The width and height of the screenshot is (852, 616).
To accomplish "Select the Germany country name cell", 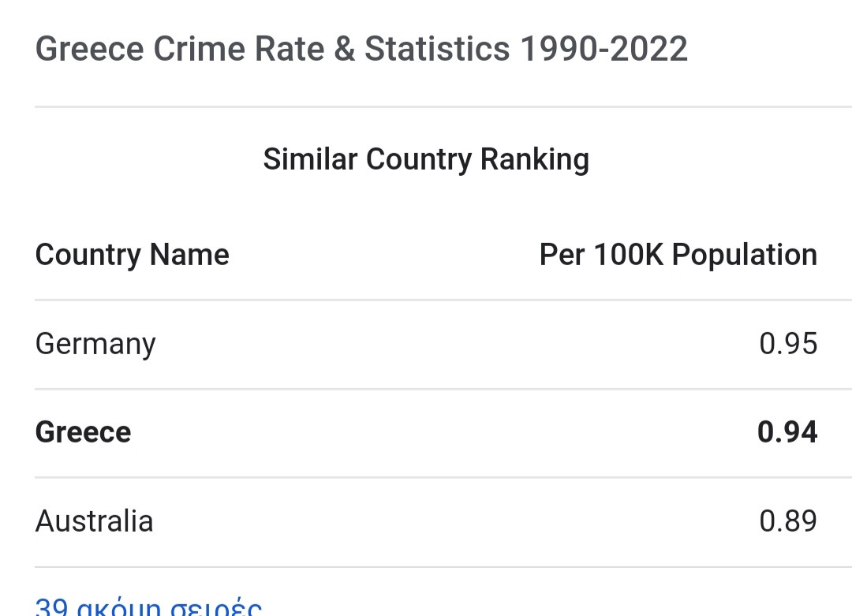I will (x=95, y=344).
